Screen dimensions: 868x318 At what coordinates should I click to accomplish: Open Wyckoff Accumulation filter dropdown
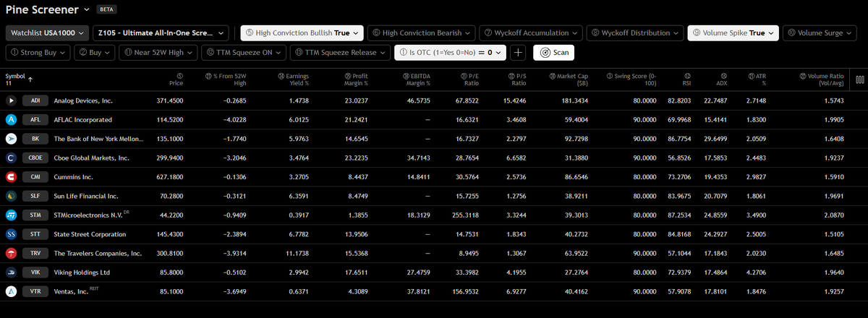click(x=532, y=33)
